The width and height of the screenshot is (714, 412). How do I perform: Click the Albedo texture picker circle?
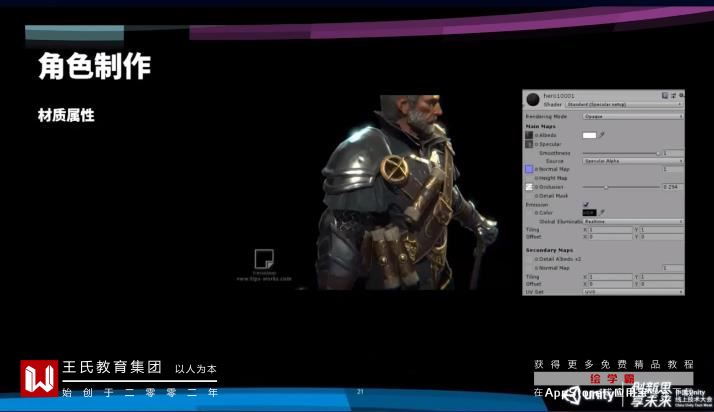pyautogui.click(x=537, y=136)
